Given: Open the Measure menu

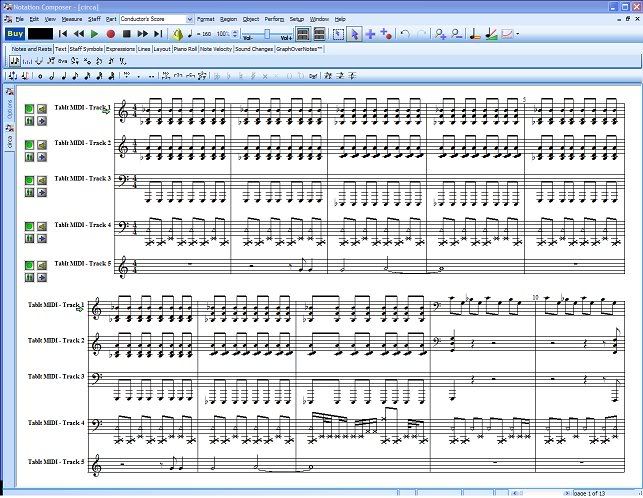Looking at the screenshot, I should [x=72, y=19].
